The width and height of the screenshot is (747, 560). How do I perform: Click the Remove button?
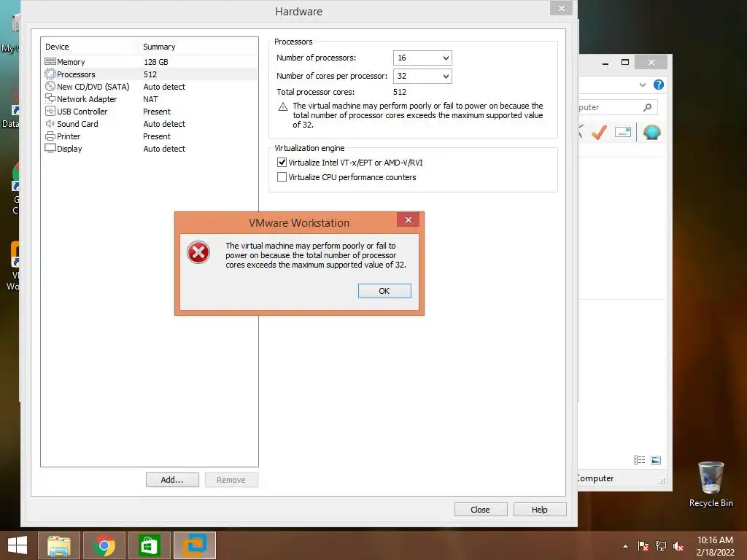(x=231, y=480)
